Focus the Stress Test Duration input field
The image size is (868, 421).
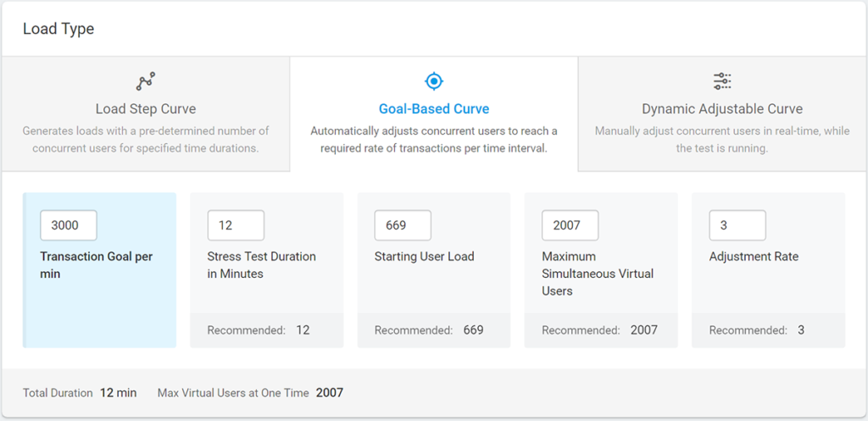point(236,225)
